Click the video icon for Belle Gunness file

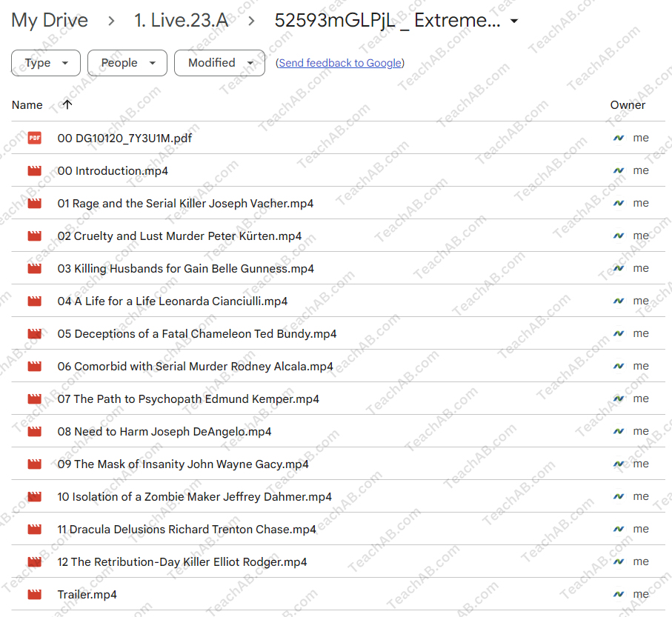tap(35, 268)
